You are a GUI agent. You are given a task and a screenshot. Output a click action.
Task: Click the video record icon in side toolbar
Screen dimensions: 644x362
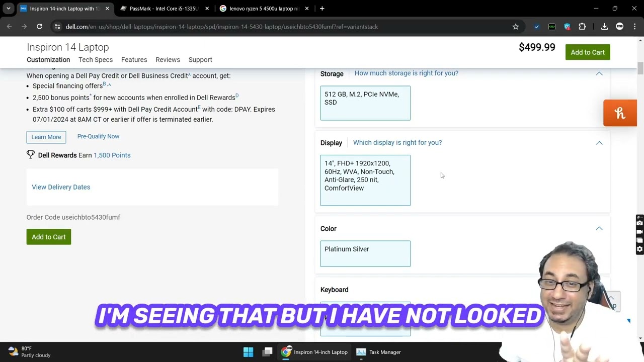click(x=639, y=232)
